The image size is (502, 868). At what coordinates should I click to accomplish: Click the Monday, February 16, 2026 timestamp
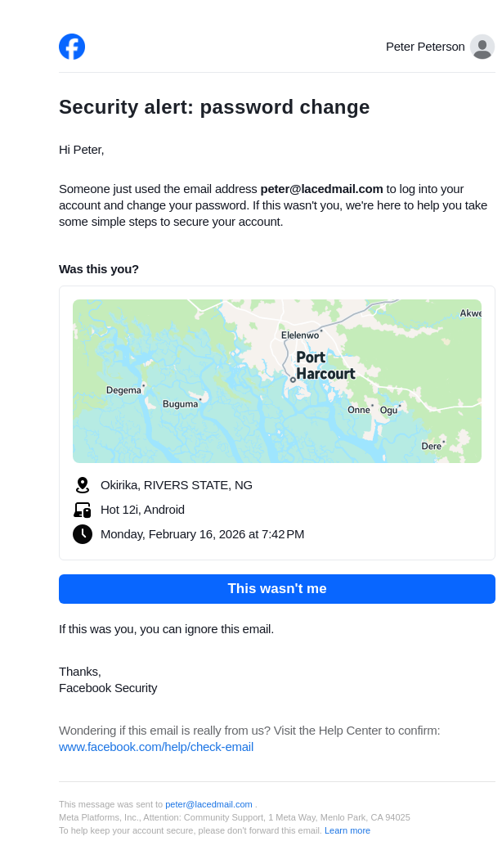[x=202, y=534]
